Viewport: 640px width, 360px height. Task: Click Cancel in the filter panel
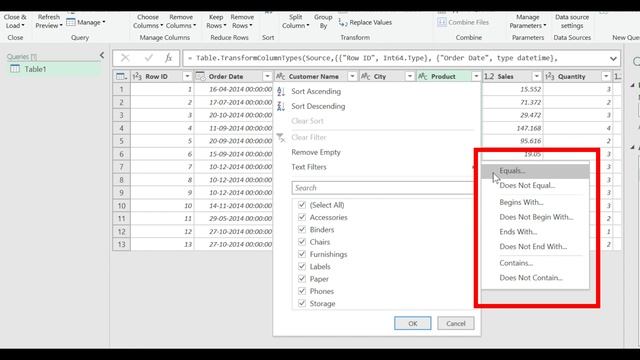(456, 323)
